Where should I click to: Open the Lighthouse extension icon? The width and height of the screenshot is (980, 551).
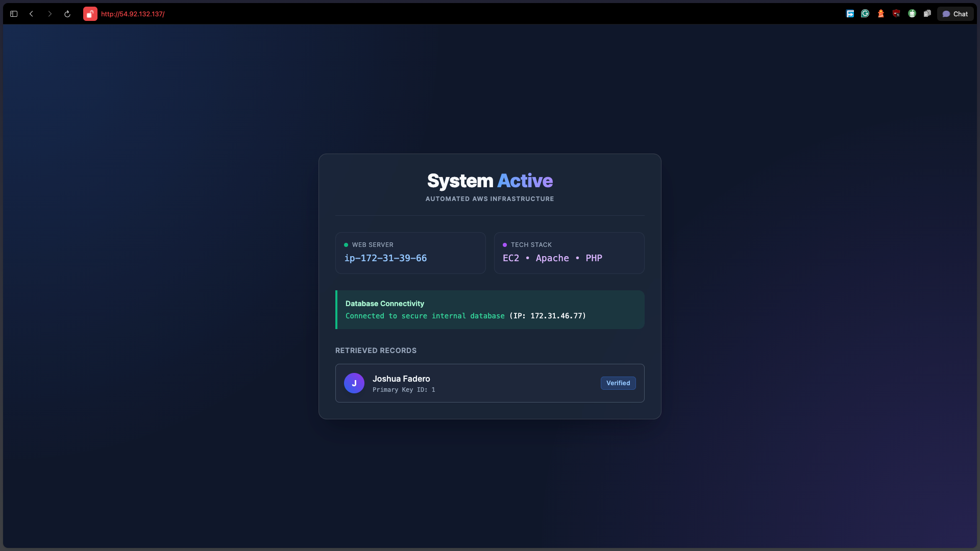click(881, 14)
